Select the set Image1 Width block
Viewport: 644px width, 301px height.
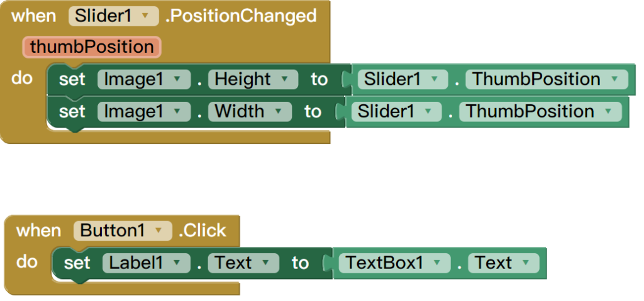(x=70, y=112)
